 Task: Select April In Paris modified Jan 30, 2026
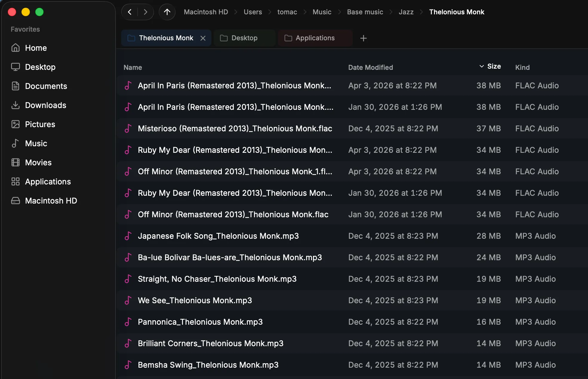pyautogui.click(x=352, y=107)
